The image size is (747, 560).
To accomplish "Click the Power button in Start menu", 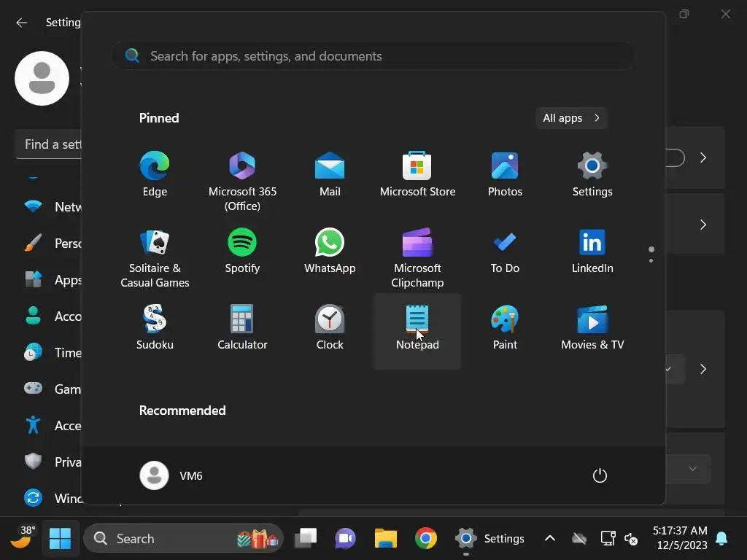I will coord(600,475).
